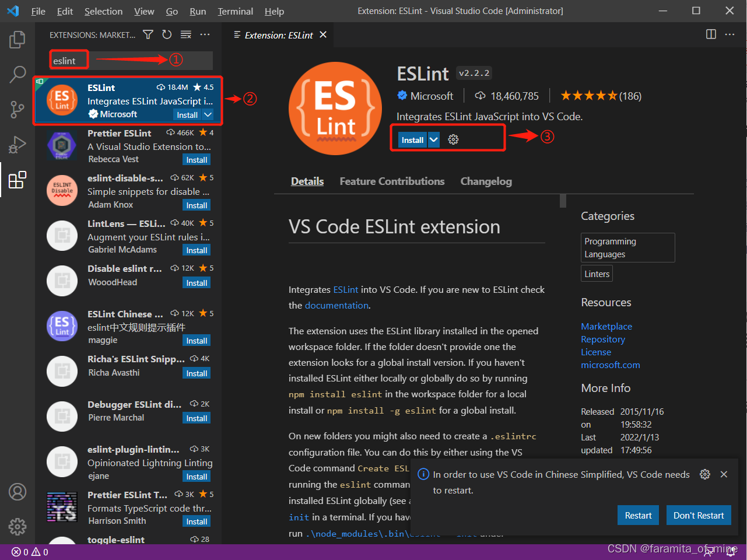The height and width of the screenshot is (560, 747).
Task: Install LintLens by Gabriel McAdams
Action: [x=197, y=250]
